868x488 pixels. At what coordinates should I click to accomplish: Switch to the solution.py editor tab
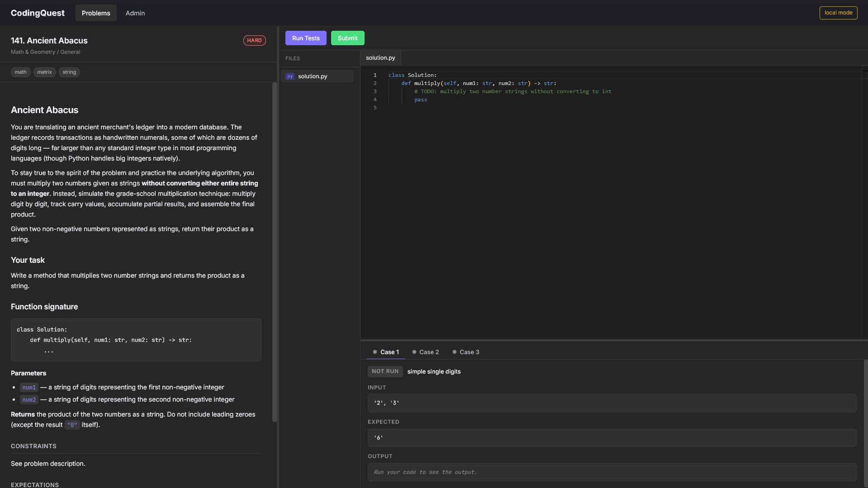click(380, 58)
